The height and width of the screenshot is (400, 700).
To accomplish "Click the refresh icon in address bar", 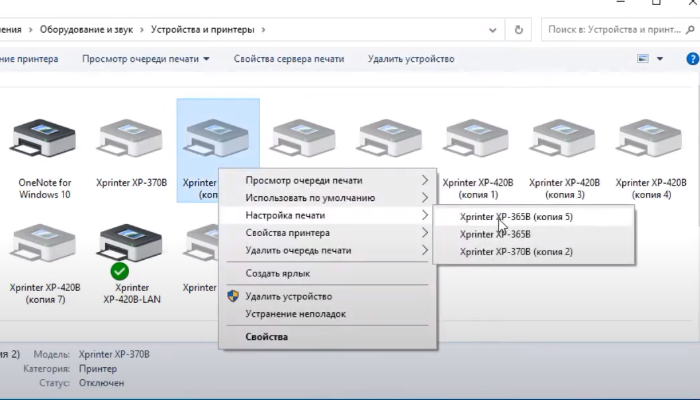I will pyautogui.click(x=518, y=30).
